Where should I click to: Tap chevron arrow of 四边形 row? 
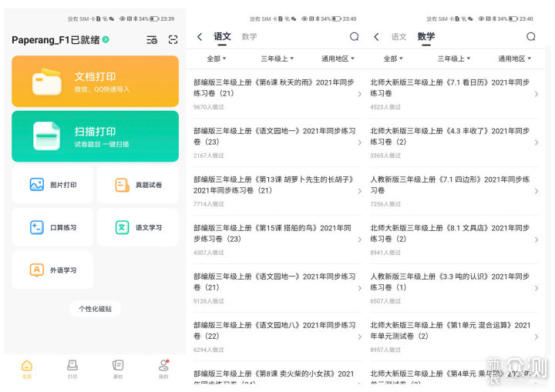click(536, 191)
